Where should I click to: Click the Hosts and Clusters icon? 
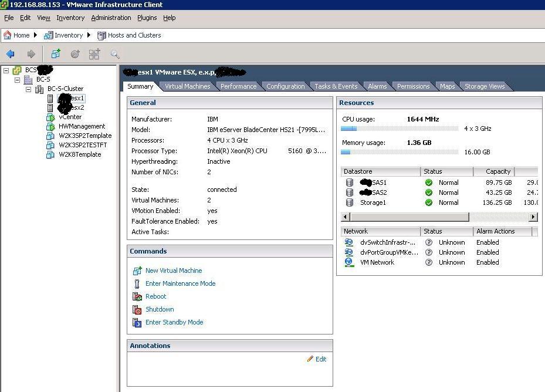[x=101, y=35]
